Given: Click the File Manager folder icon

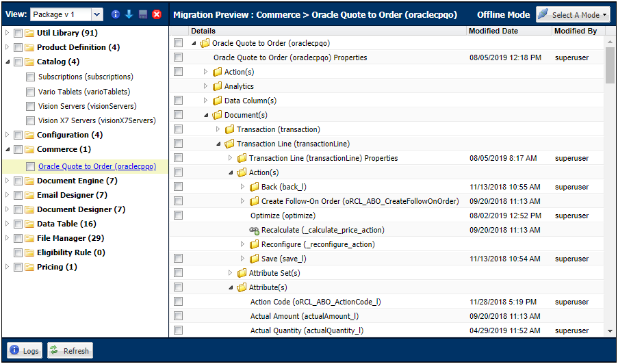Looking at the screenshot, I should pos(29,239).
